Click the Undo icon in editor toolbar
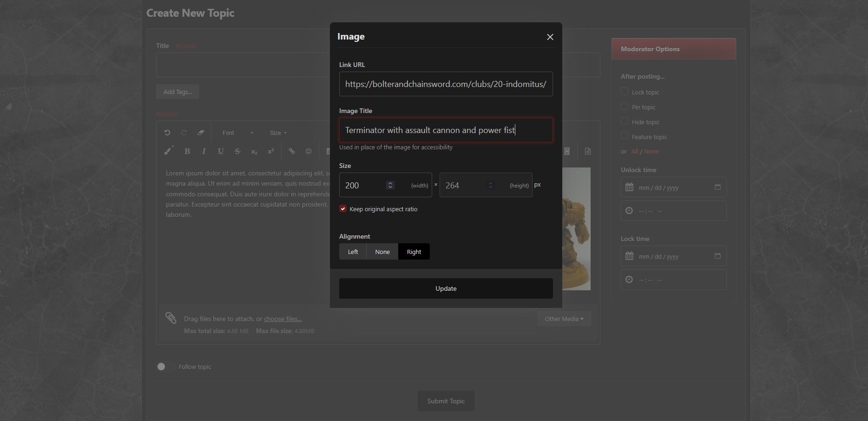The height and width of the screenshot is (421, 868). 167,133
